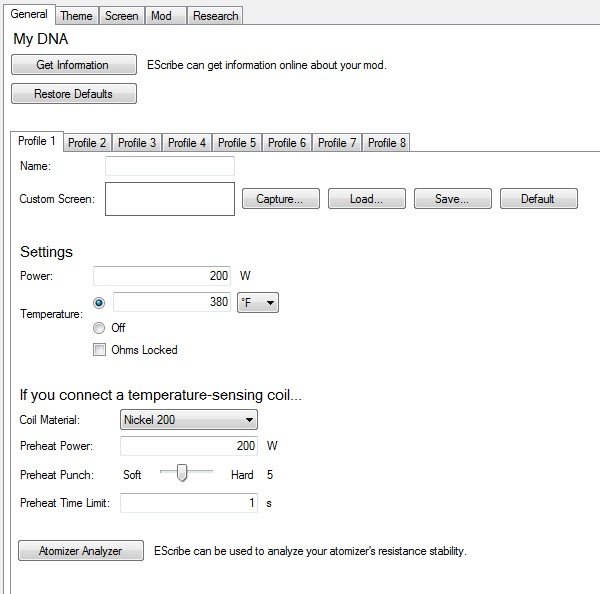
Task: Turn temperature Off via radio button
Action: tap(98, 328)
